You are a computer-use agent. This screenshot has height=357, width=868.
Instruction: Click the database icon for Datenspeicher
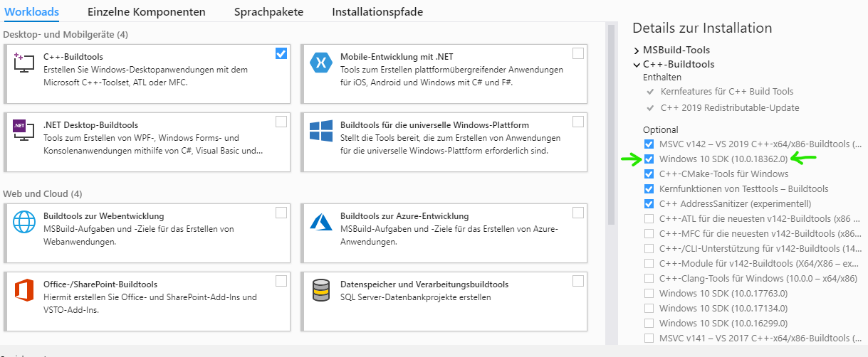click(321, 290)
